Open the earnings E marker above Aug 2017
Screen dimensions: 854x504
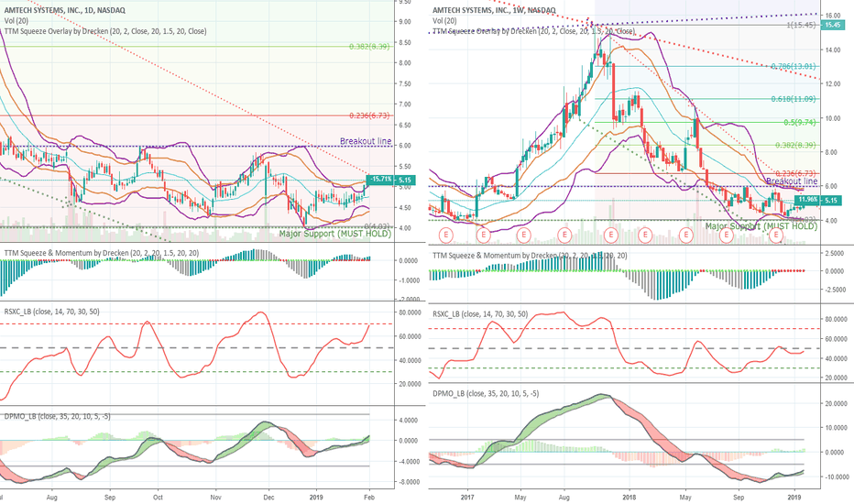click(564, 236)
